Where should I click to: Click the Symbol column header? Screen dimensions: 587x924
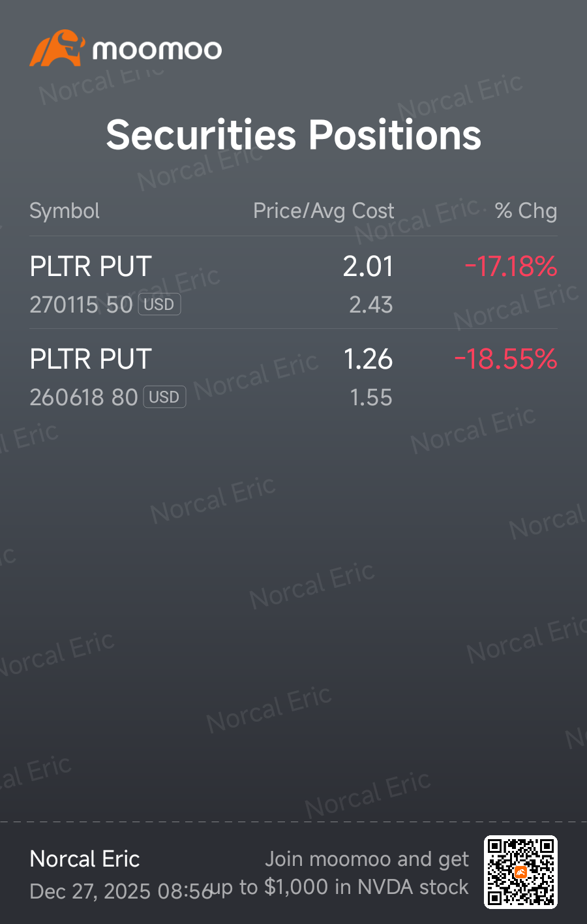coord(65,211)
